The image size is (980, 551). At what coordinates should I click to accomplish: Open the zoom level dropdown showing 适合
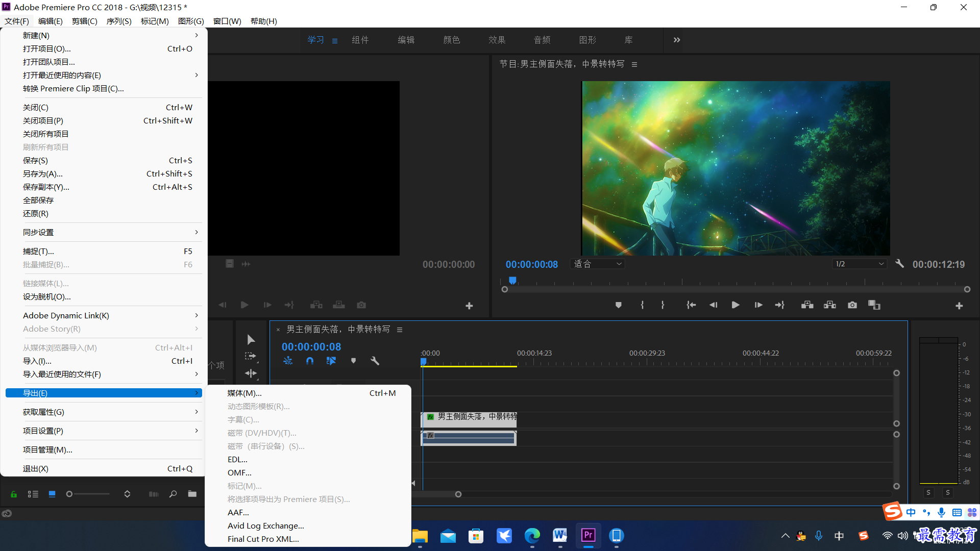coord(597,264)
